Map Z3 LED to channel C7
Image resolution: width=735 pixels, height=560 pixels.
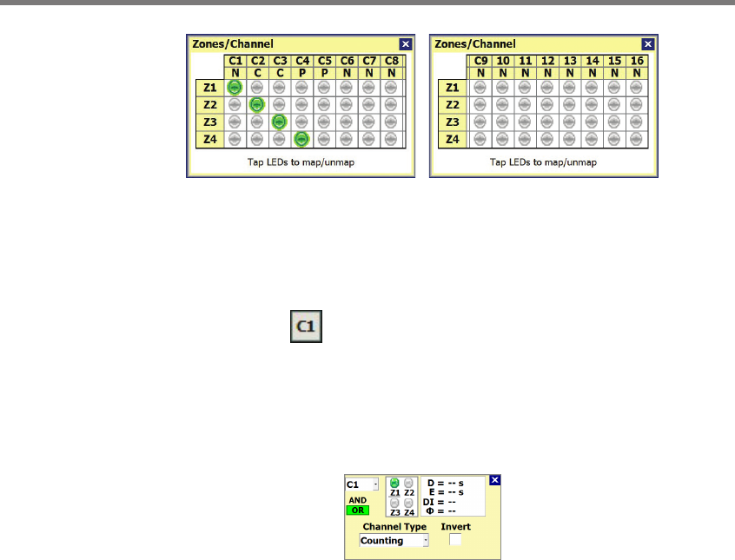[368, 122]
